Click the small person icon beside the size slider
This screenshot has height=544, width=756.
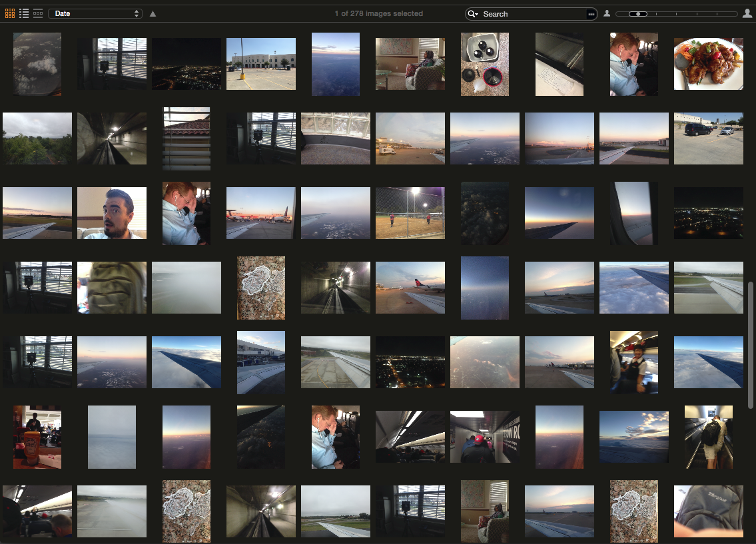click(x=607, y=13)
